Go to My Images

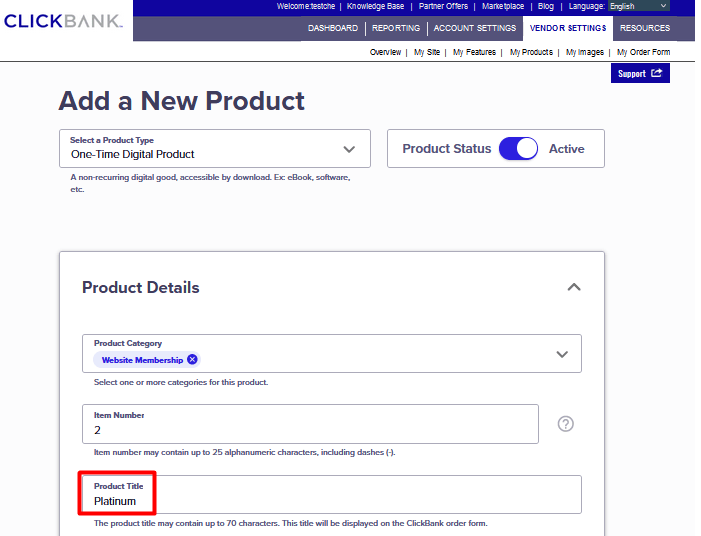(x=584, y=52)
